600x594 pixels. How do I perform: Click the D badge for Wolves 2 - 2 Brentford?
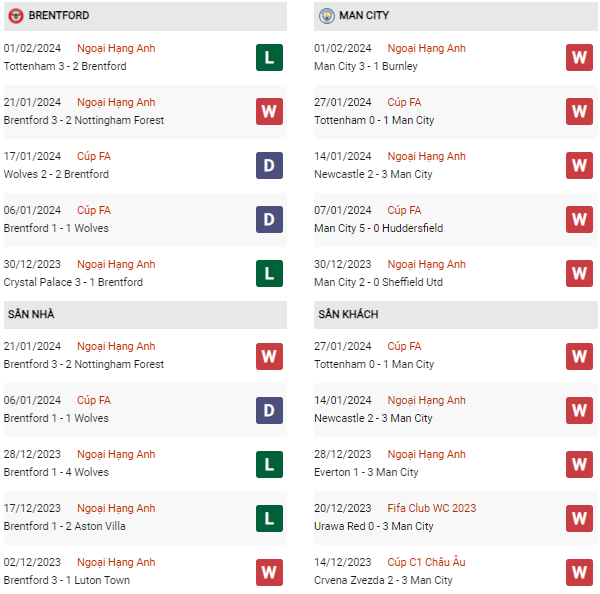point(269,165)
